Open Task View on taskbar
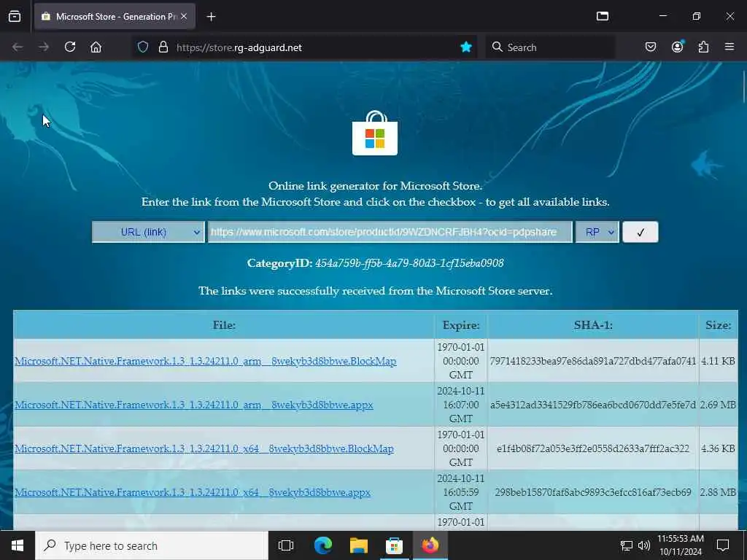 [x=286, y=545]
